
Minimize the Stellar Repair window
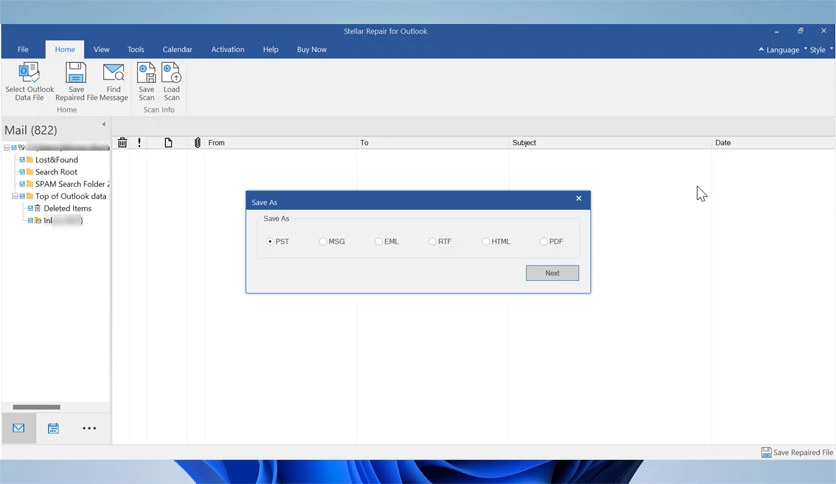tap(776, 31)
